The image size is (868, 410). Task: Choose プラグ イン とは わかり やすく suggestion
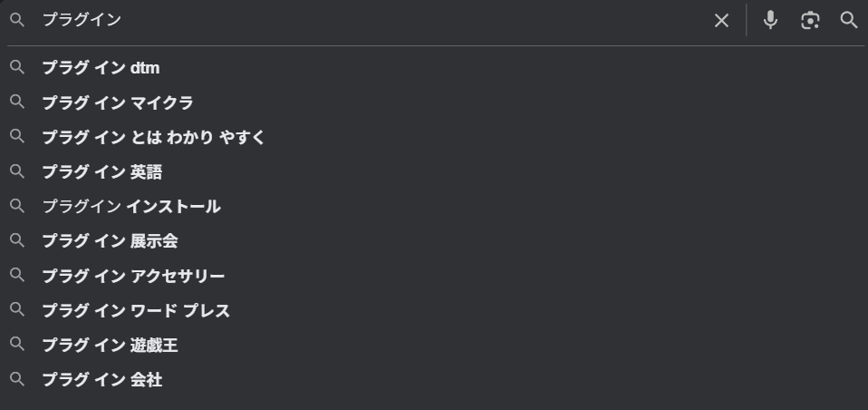pyautogui.click(x=153, y=137)
